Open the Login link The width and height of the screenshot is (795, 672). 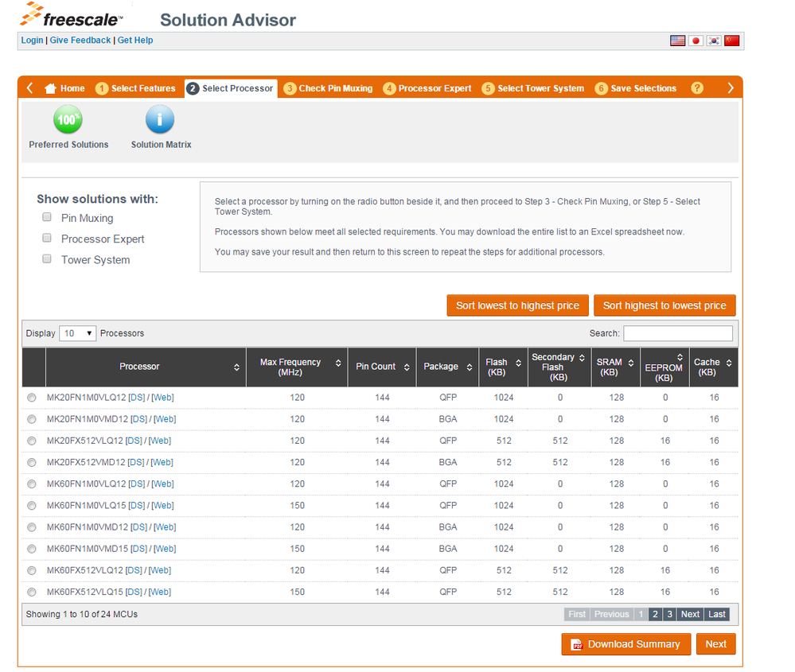(x=32, y=40)
